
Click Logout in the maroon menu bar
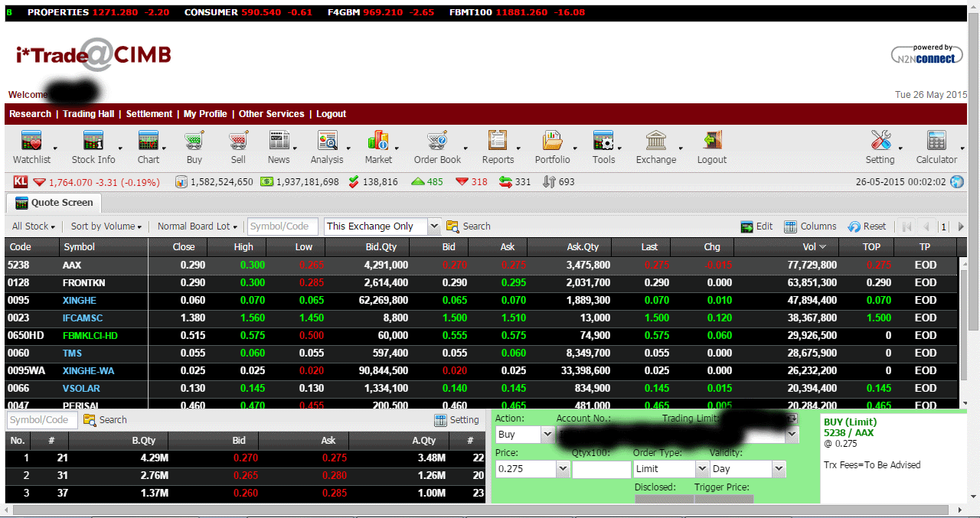click(x=332, y=114)
